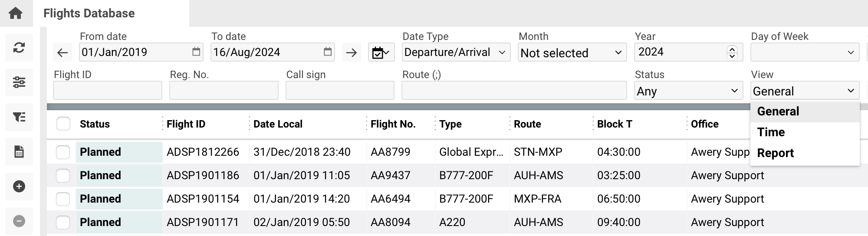Click the remove (minus) circle icon

19,221
